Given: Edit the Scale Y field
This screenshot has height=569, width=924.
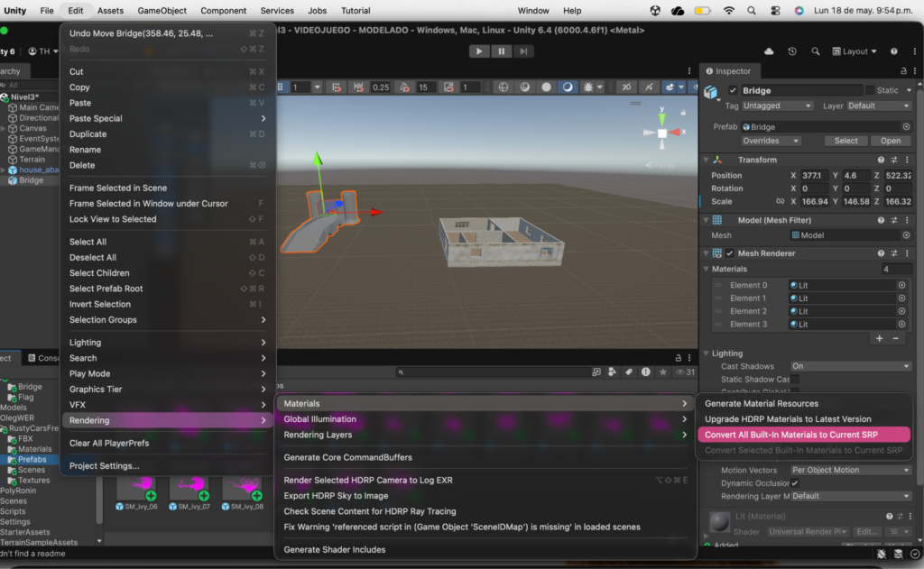Looking at the screenshot, I should pos(856,201).
